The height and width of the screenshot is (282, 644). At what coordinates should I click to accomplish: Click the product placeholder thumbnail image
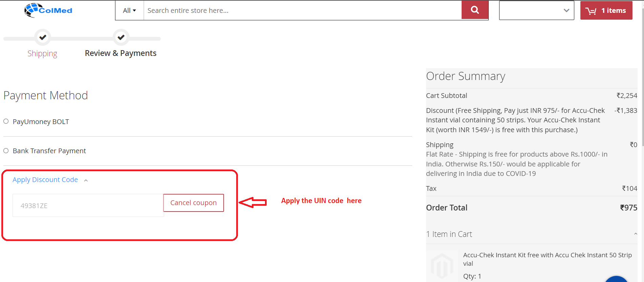[442, 266]
